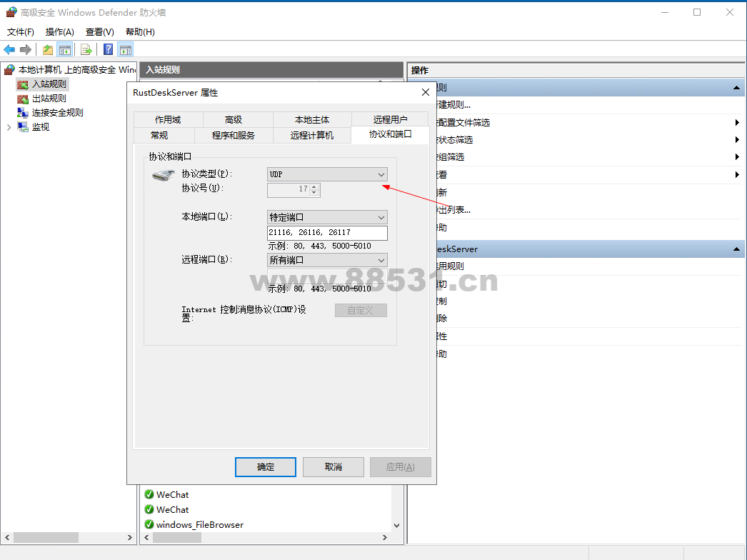Select 出站规则 in the console tree
The image size is (747, 560).
[x=49, y=99]
